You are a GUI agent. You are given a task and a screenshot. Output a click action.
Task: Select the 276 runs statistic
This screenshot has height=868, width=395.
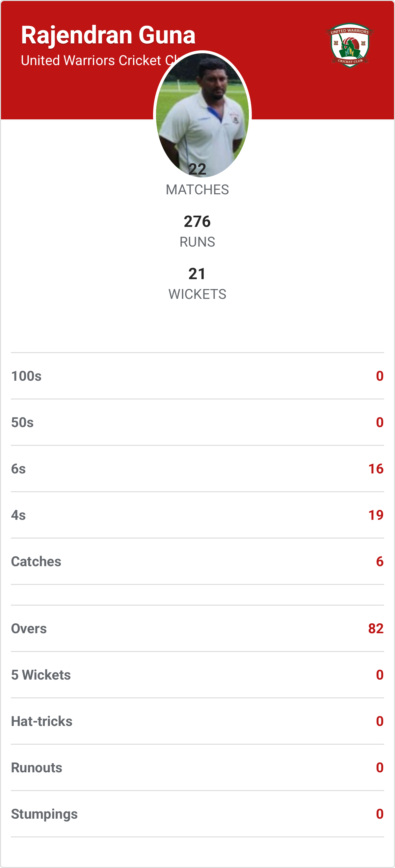(197, 222)
